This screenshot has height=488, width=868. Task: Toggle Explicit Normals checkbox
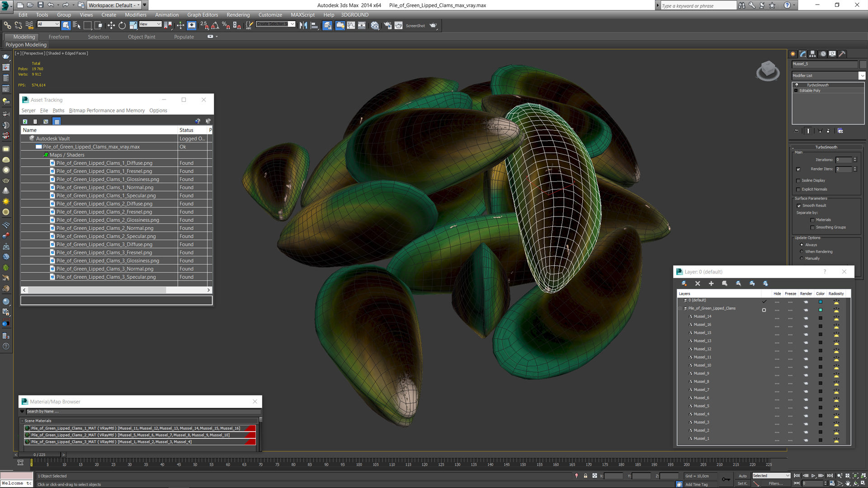tap(798, 190)
